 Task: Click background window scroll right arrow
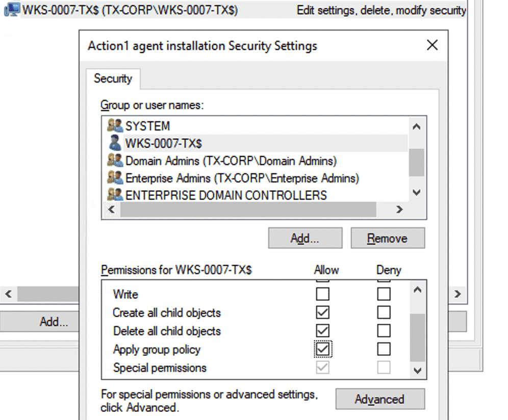pos(458,294)
